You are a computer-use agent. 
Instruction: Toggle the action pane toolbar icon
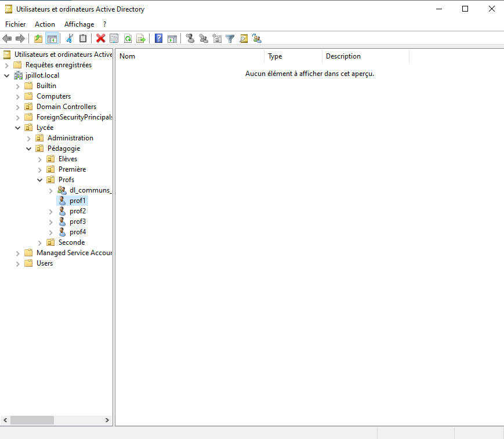click(172, 39)
